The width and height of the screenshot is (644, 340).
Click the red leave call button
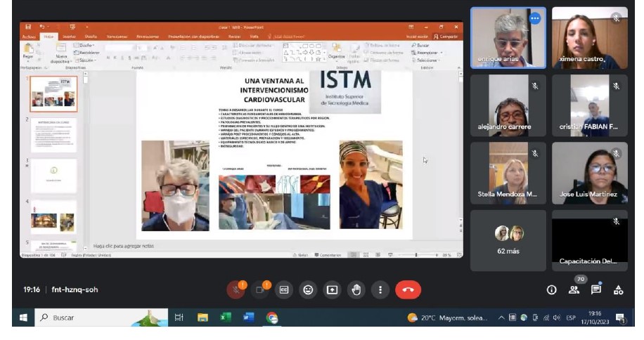click(408, 289)
